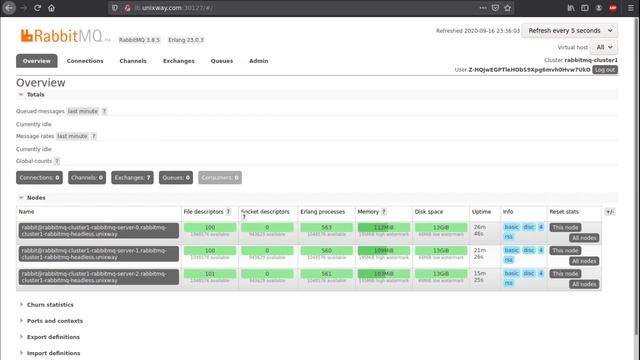
Task: Click the page vertical scrollbar
Action: point(636,176)
